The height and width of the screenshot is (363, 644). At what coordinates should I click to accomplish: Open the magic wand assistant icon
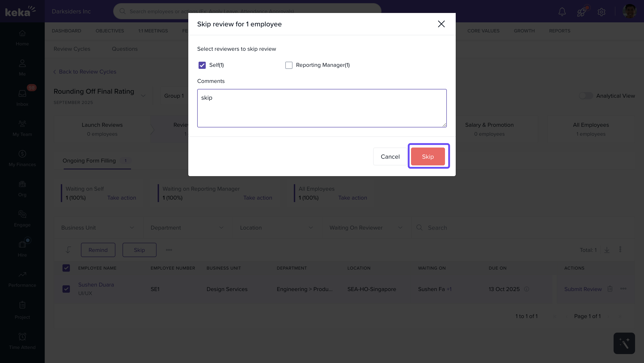coord(624,343)
